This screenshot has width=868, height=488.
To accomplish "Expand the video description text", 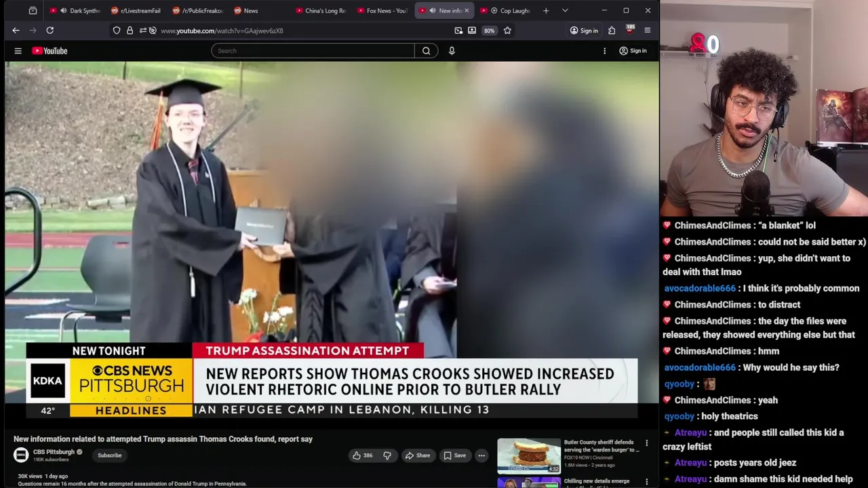I will coord(132,484).
